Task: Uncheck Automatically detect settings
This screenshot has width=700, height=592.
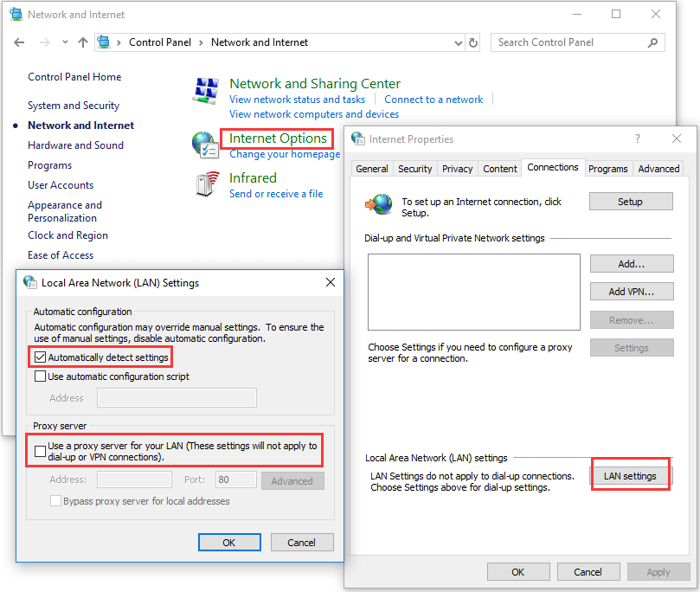Action: (41, 357)
